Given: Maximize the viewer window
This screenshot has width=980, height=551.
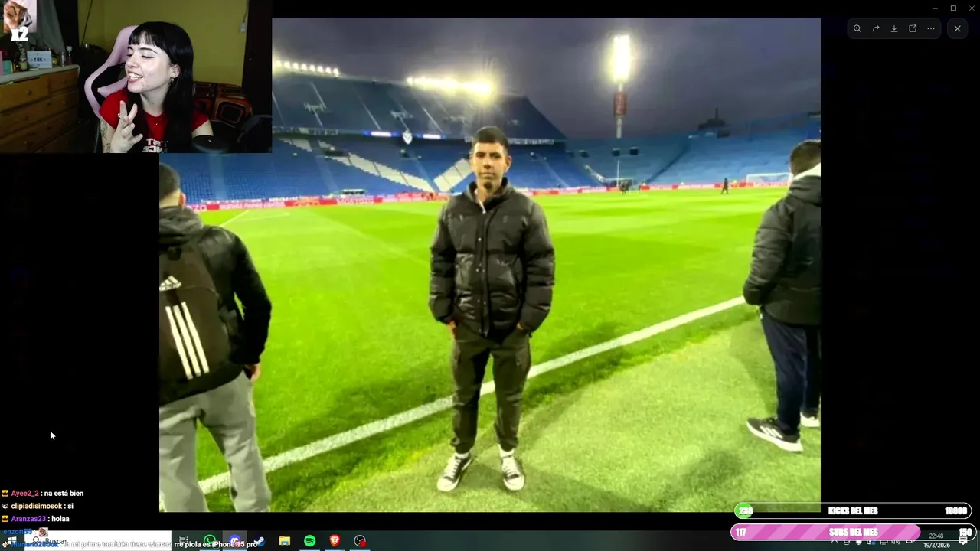Looking at the screenshot, I should coord(953,8).
